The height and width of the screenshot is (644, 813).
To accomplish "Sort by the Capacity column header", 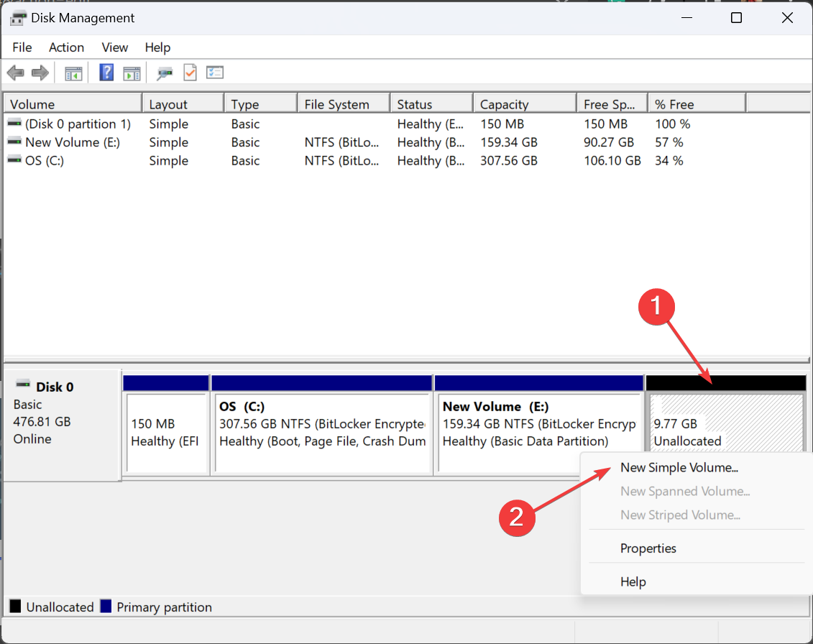I will pos(525,103).
